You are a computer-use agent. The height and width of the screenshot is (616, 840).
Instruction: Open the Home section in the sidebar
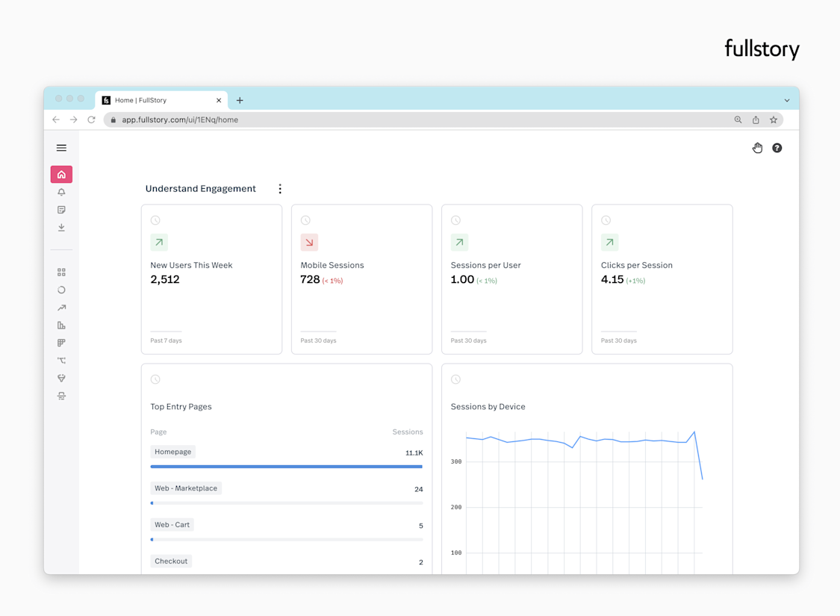[61, 174]
